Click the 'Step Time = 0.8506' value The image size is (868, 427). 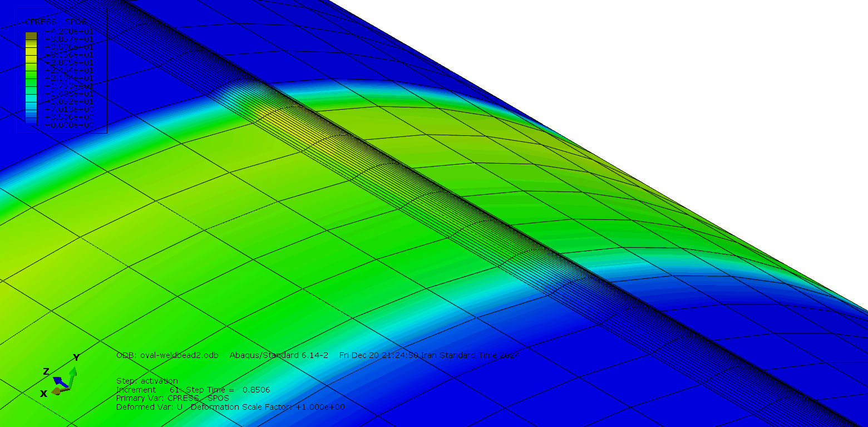coord(228,390)
